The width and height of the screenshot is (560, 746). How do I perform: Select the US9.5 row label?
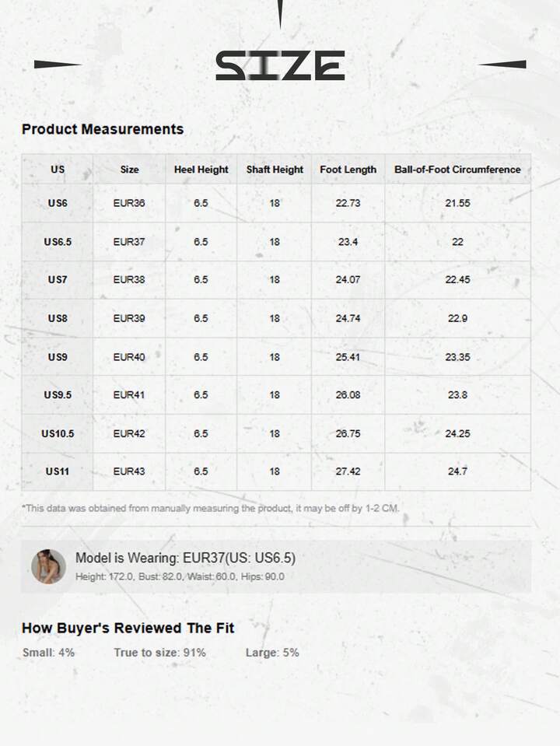point(58,395)
